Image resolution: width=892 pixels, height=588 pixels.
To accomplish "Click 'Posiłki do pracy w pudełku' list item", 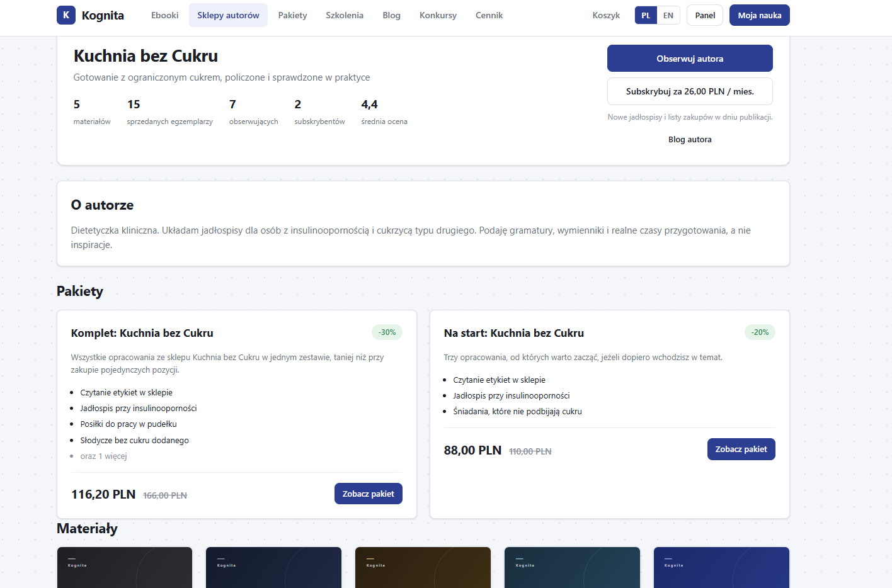I will coord(129,424).
